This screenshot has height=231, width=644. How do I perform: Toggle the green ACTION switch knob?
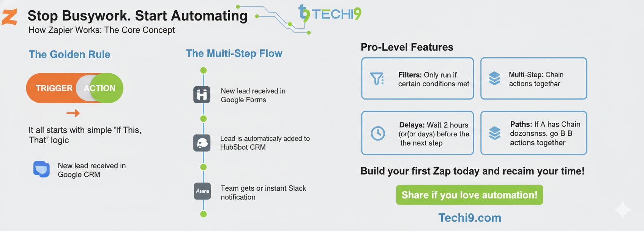(x=104, y=88)
